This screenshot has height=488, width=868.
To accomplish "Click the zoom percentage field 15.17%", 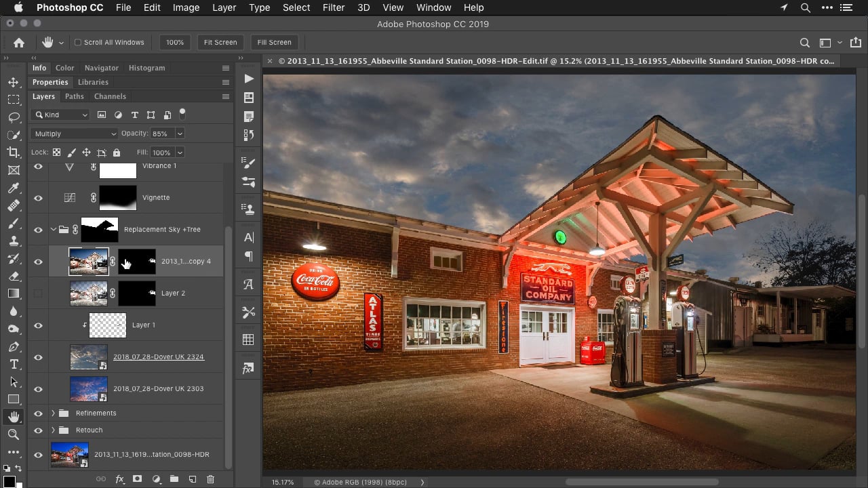I will (x=283, y=482).
